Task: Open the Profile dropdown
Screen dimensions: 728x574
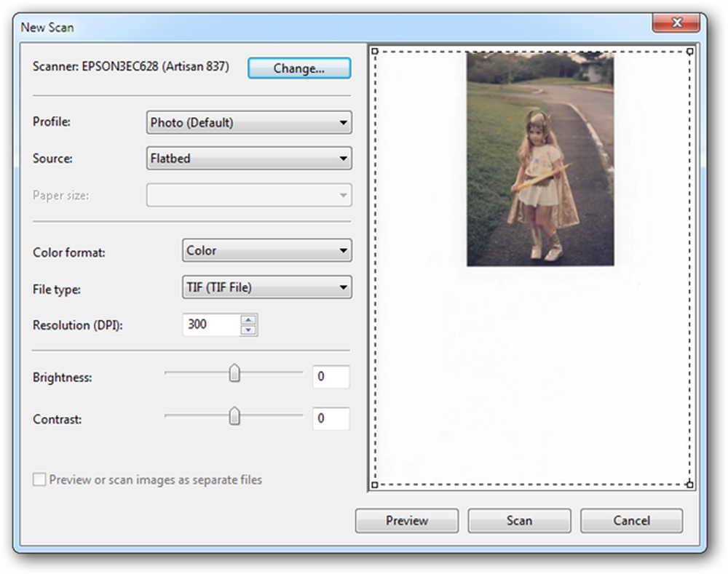Action: click(249, 122)
